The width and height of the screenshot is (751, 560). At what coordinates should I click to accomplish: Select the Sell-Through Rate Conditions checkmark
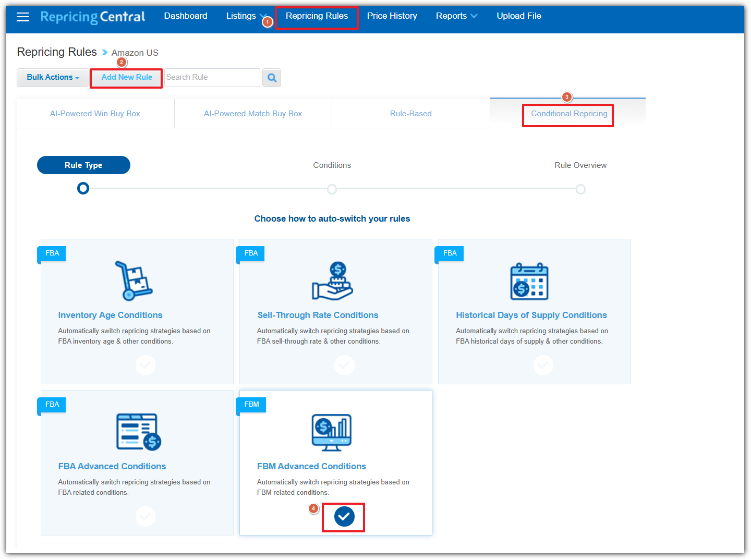point(344,365)
